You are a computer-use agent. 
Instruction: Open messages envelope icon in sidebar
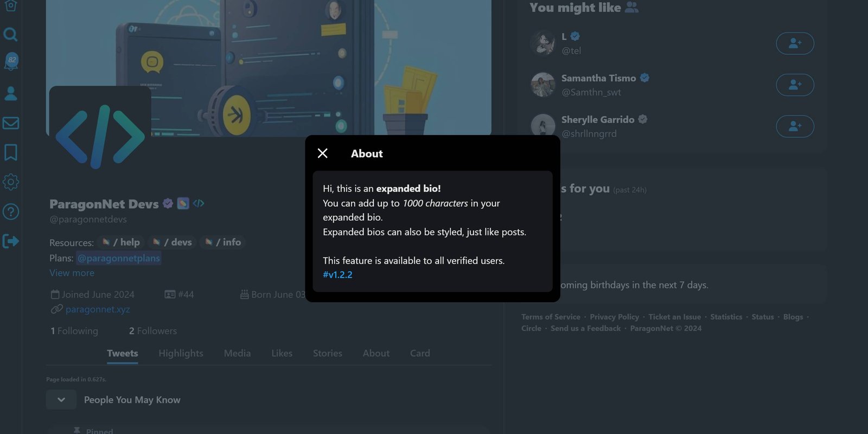tap(11, 123)
